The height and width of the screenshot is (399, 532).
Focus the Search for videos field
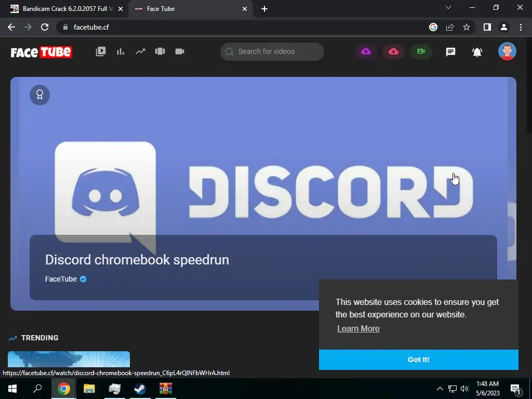pyautogui.click(x=272, y=51)
